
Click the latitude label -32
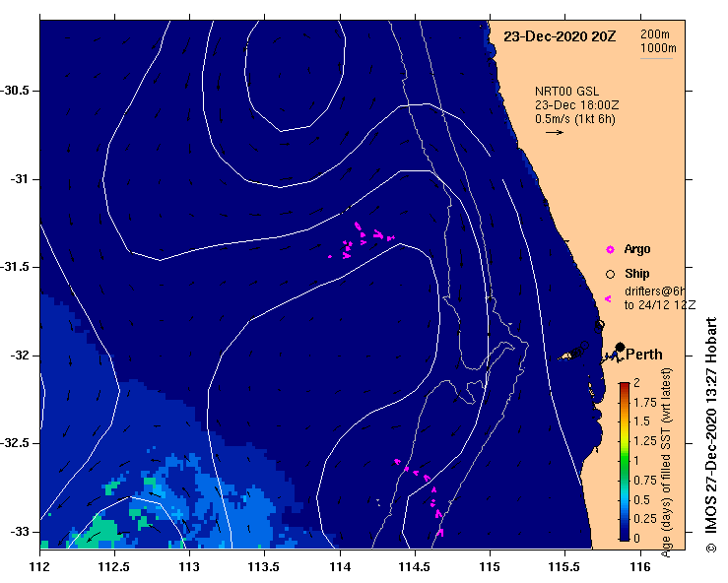(x=20, y=356)
